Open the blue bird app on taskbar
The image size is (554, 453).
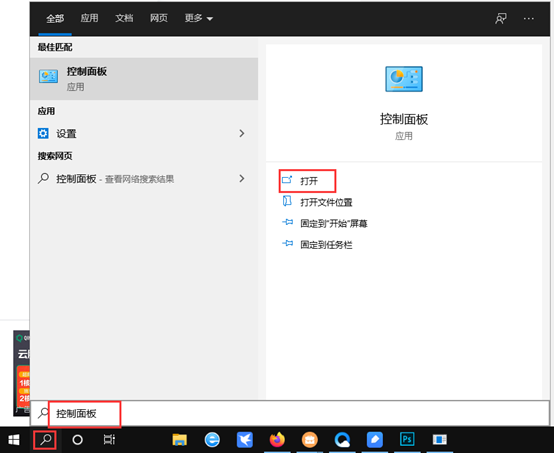(x=244, y=440)
